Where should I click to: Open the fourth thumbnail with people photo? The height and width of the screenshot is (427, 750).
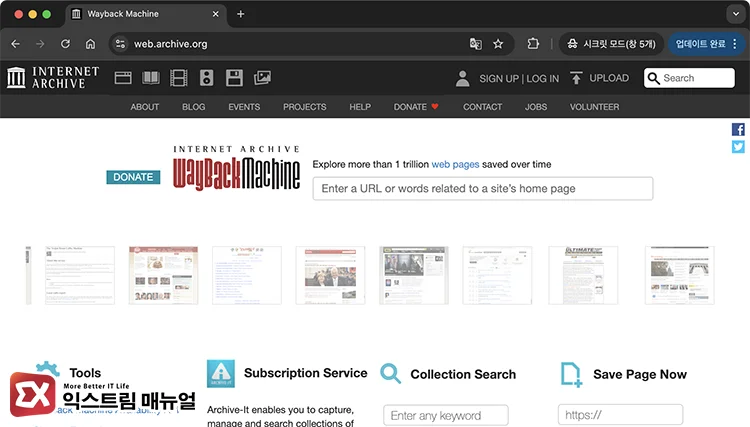point(330,275)
